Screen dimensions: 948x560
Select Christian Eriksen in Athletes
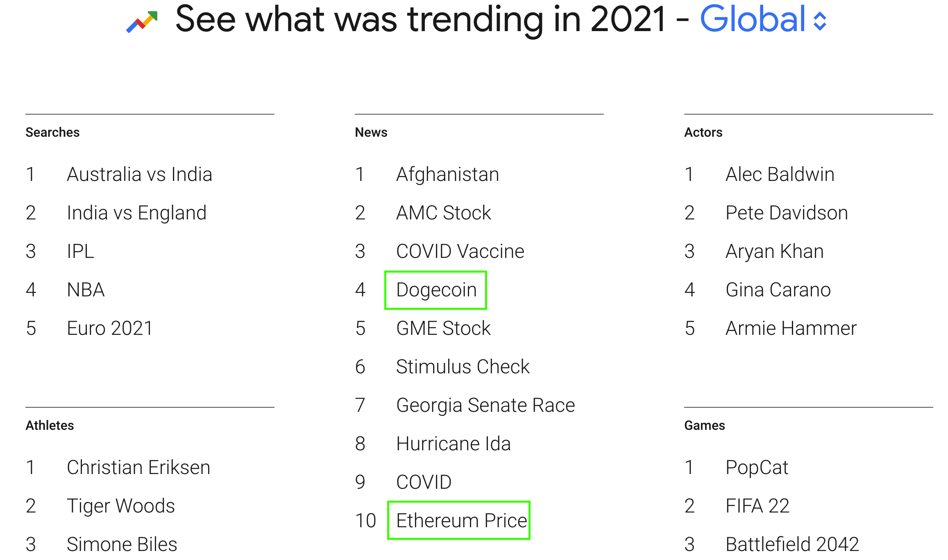click(138, 467)
